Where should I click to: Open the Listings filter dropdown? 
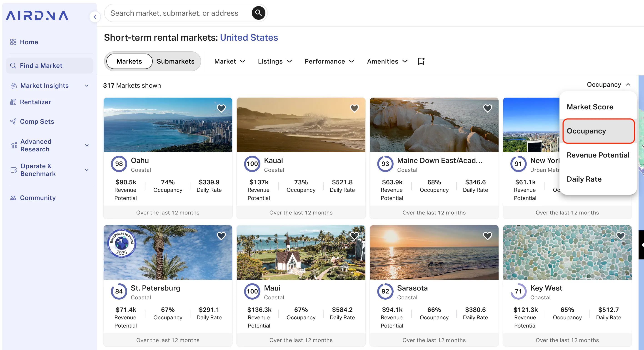275,62
